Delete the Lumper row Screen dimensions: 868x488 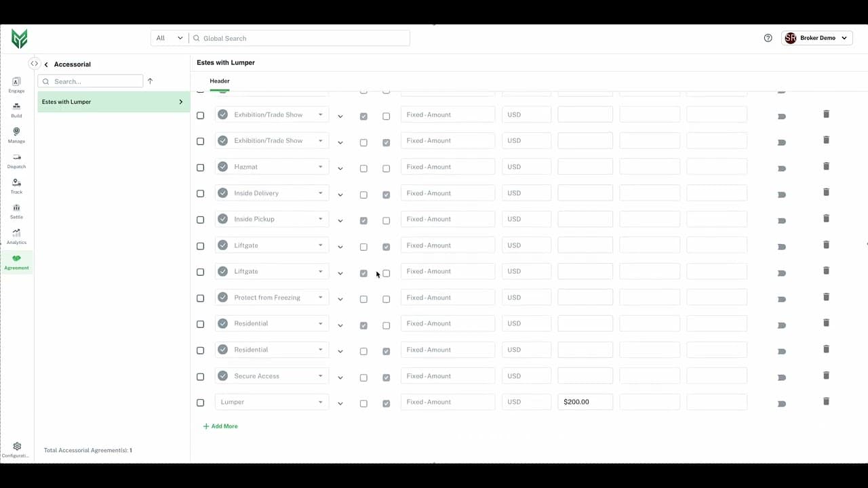click(x=826, y=401)
